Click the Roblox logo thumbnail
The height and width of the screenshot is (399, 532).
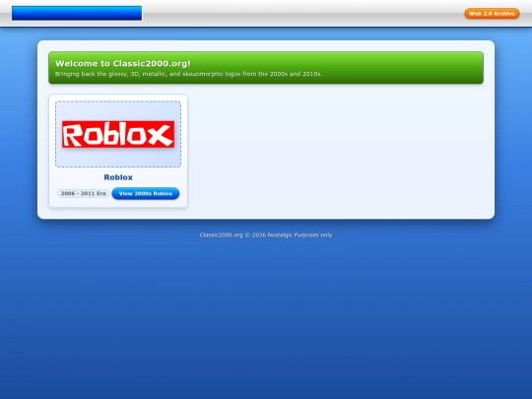click(118, 134)
